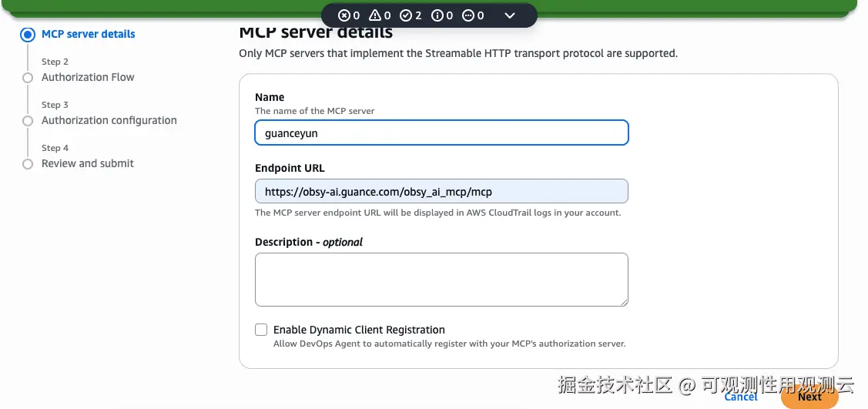Click the 'Allow DevOps Agent to automatically register' text

coord(450,344)
